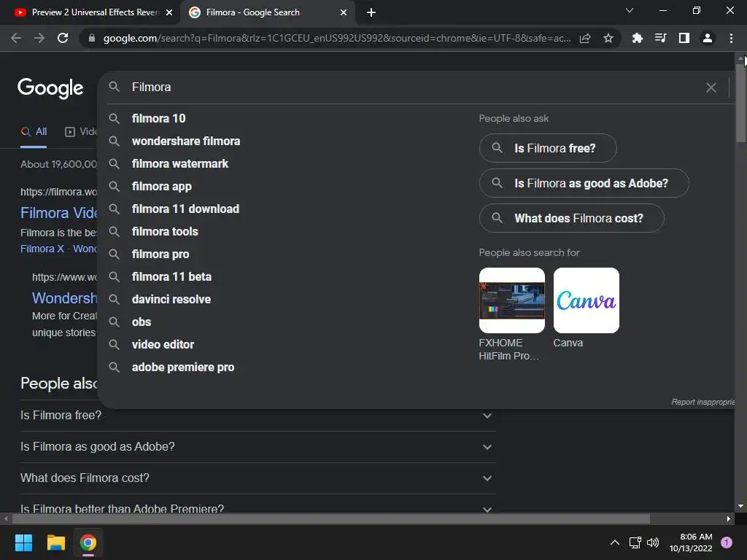Choose suggestion 'filmora 10'
Screen dimensions: 747x560
coord(158,119)
